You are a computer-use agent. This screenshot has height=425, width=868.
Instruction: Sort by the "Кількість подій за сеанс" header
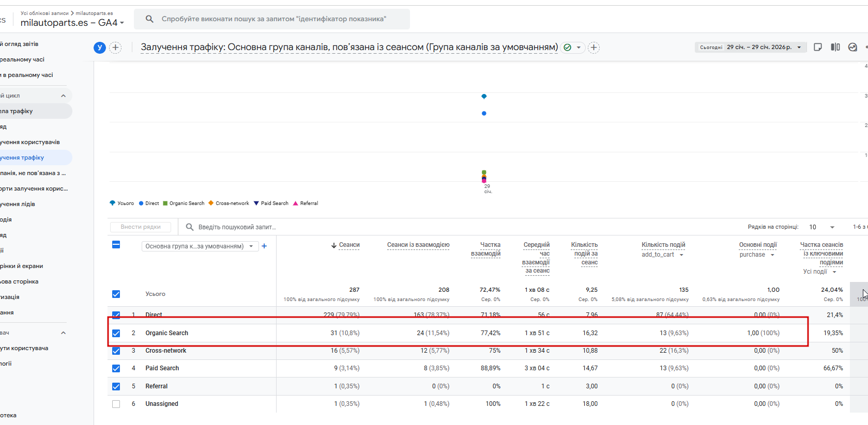pyautogui.click(x=584, y=254)
